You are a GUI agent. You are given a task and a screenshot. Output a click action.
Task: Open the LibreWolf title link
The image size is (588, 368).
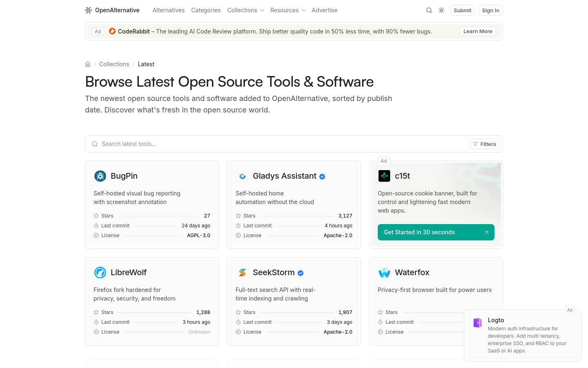click(129, 272)
